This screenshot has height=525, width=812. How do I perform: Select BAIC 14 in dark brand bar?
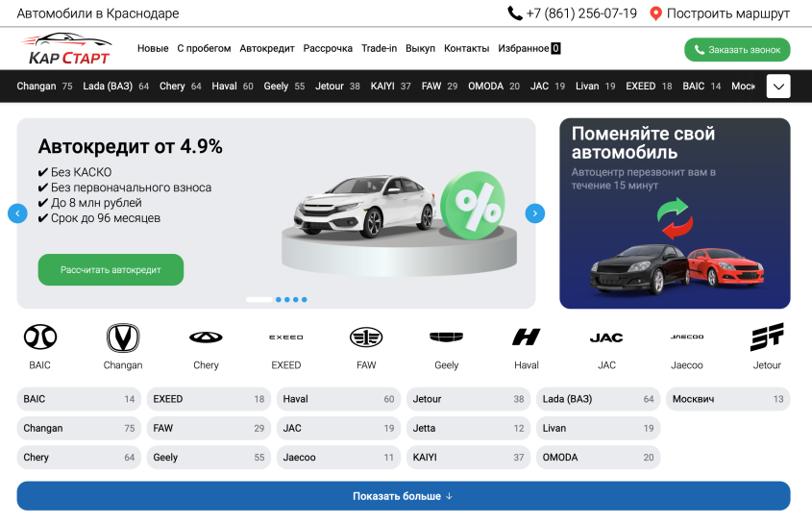[701, 86]
